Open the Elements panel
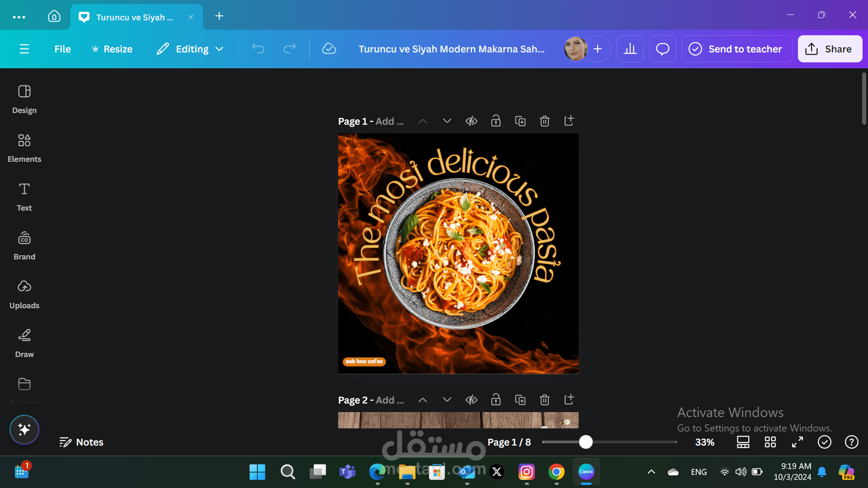 click(x=24, y=148)
